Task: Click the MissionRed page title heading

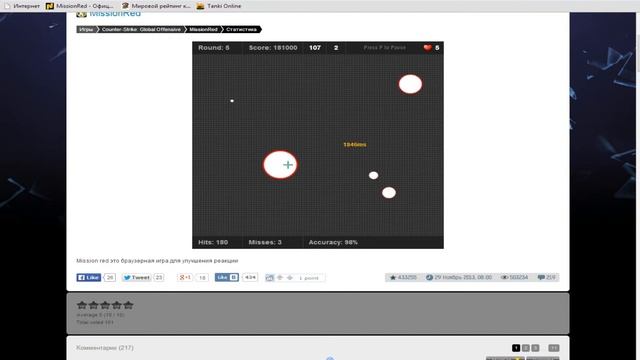Action: click(115, 14)
